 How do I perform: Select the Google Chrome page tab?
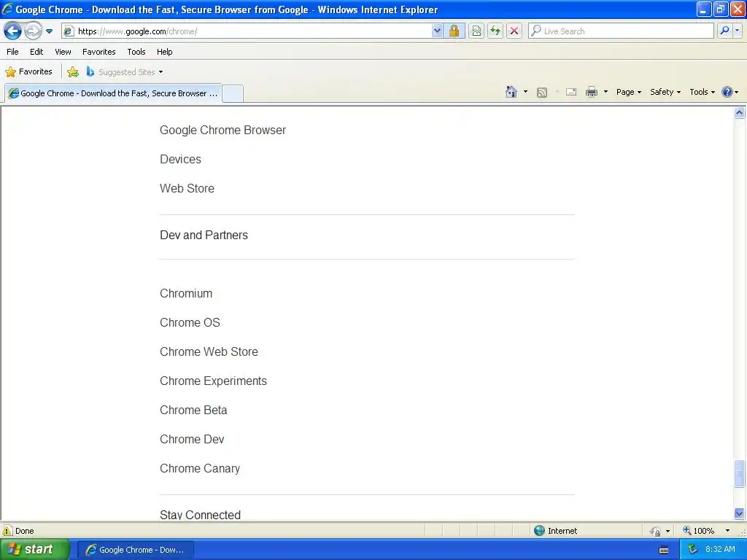113,93
